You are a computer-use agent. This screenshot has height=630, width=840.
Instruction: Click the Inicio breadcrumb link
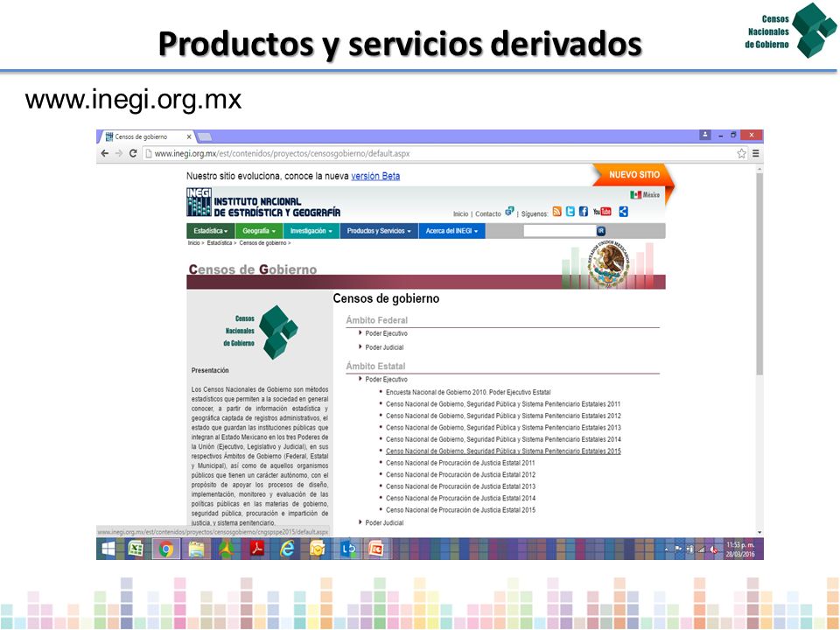[x=193, y=243]
